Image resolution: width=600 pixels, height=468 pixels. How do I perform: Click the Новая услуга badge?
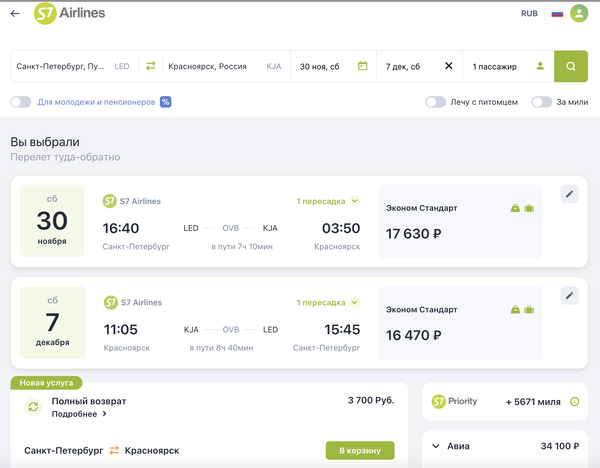click(x=46, y=383)
